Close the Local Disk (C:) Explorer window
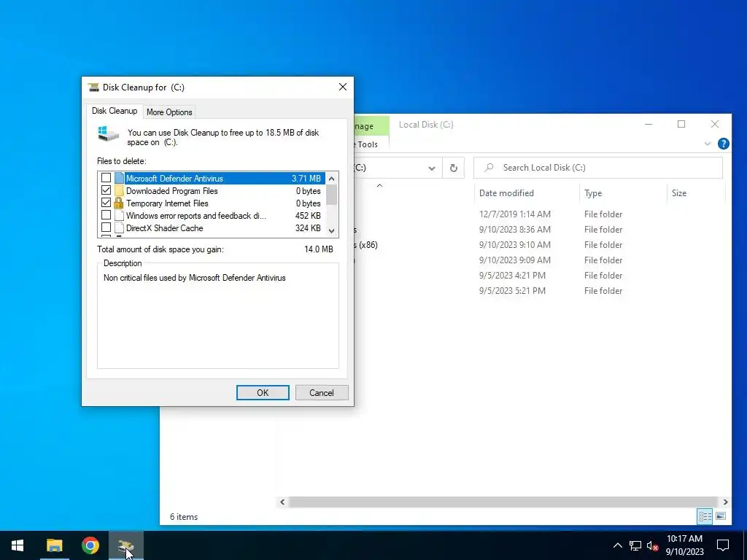Screen dimensions: 747x560 click(x=715, y=124)
